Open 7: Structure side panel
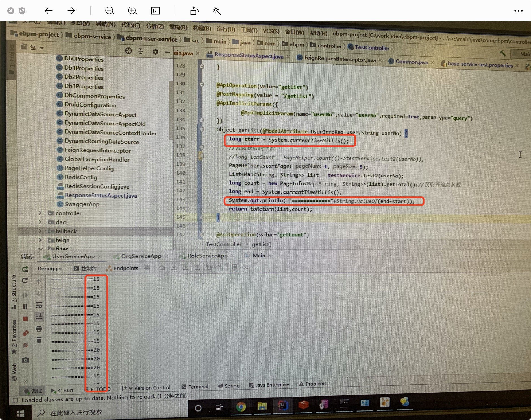The height and width of the screenshot is (420, 531). click(14, 292)
